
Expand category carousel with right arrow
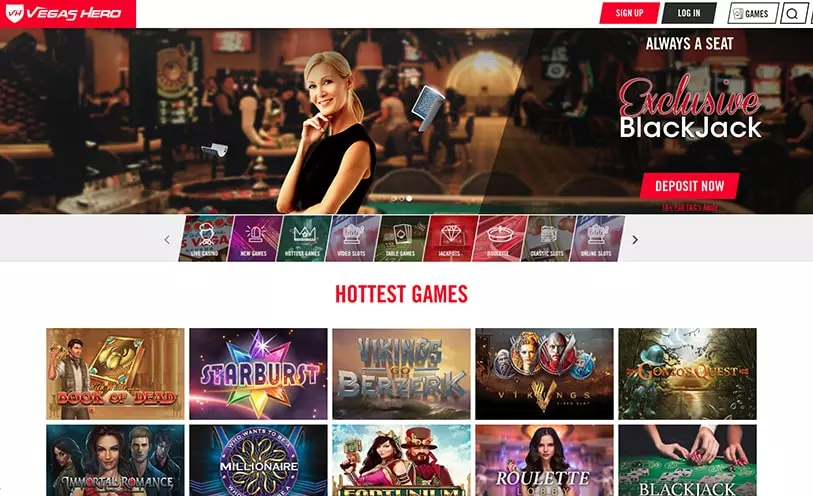(x=635, y=239)
